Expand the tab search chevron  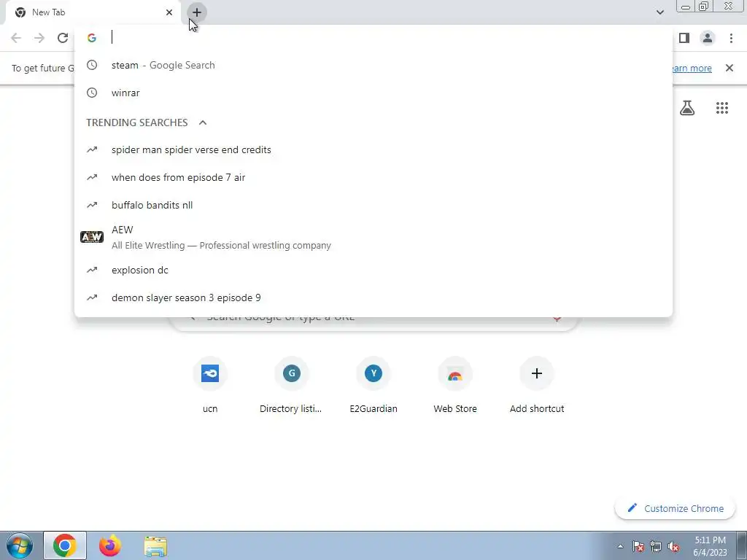tap(659, 12)
